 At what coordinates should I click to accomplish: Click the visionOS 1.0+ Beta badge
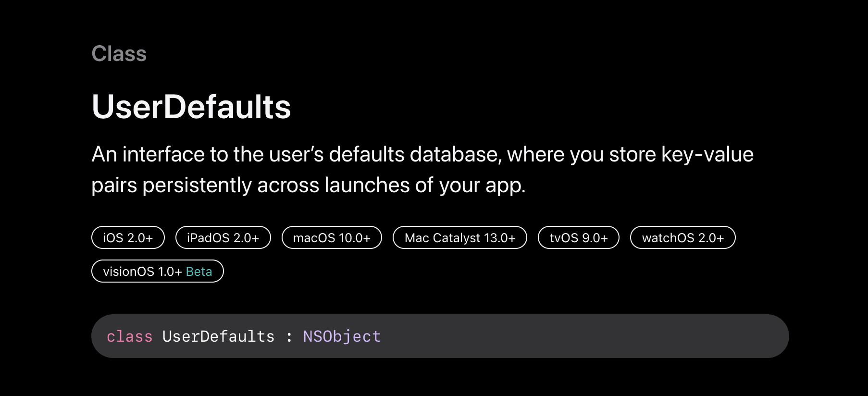158,271
